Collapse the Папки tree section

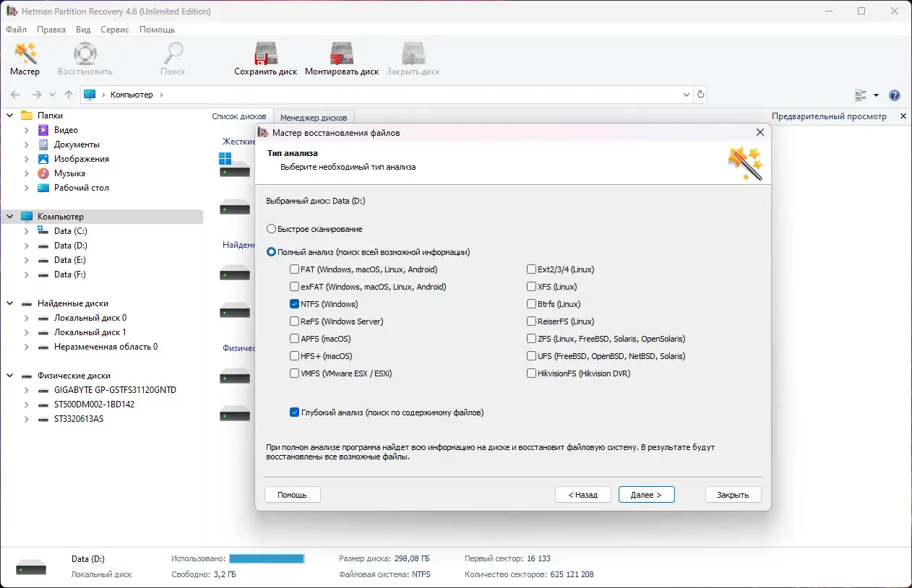10,116
